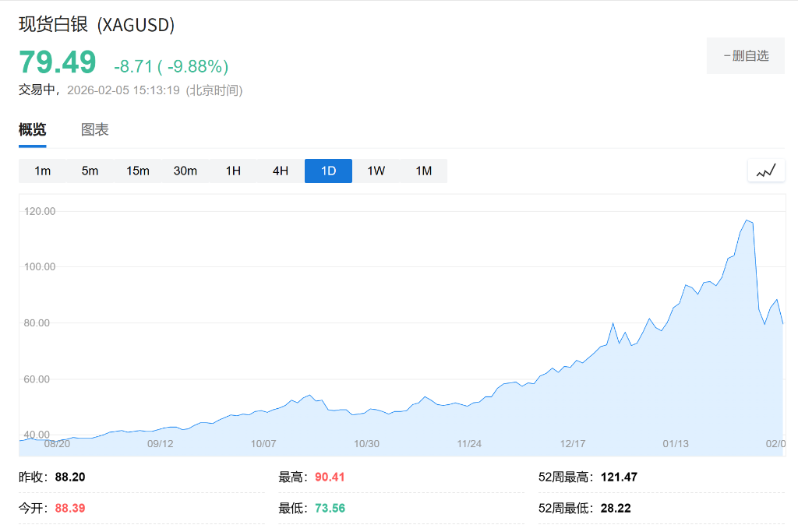Click the minus icon on 删自选
Viewport: 798px width, 532px height.
[x=726, y=55]
